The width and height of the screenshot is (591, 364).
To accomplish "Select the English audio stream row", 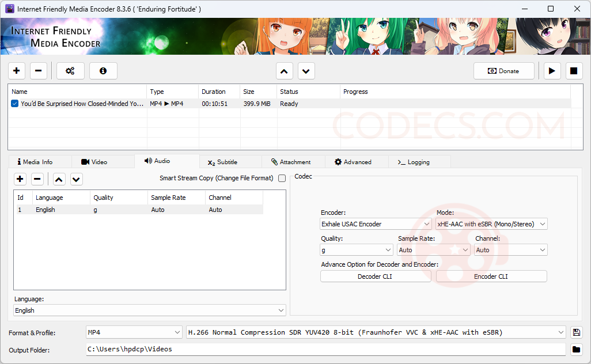I will pyautogui.click(x=138, y=210).
